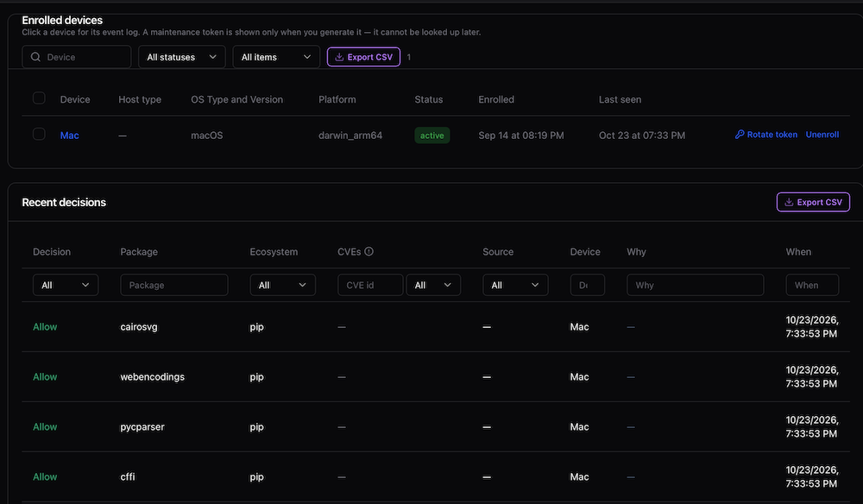This screenshot has width=863, height=504.
Task: Click the cairosvg package name
Action: (x=139, y=327)
